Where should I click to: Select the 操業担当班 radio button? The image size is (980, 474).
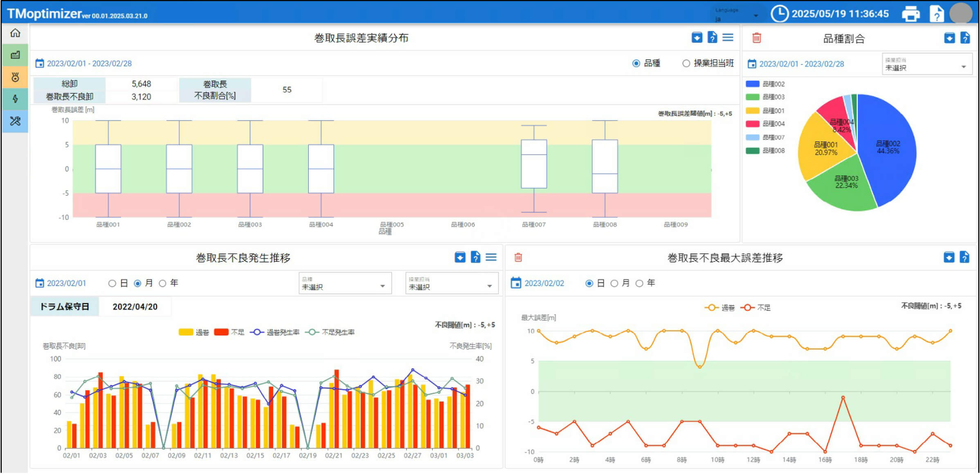click(686, 63)
